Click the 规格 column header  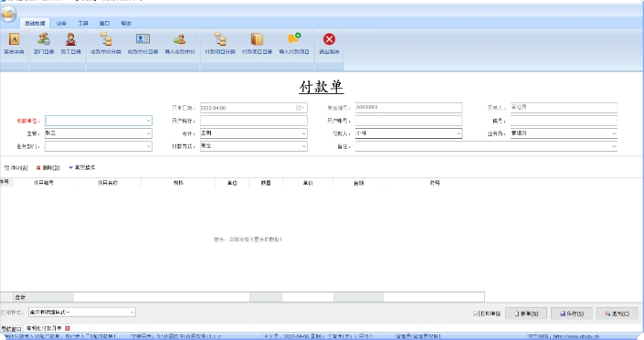(178, 183)
